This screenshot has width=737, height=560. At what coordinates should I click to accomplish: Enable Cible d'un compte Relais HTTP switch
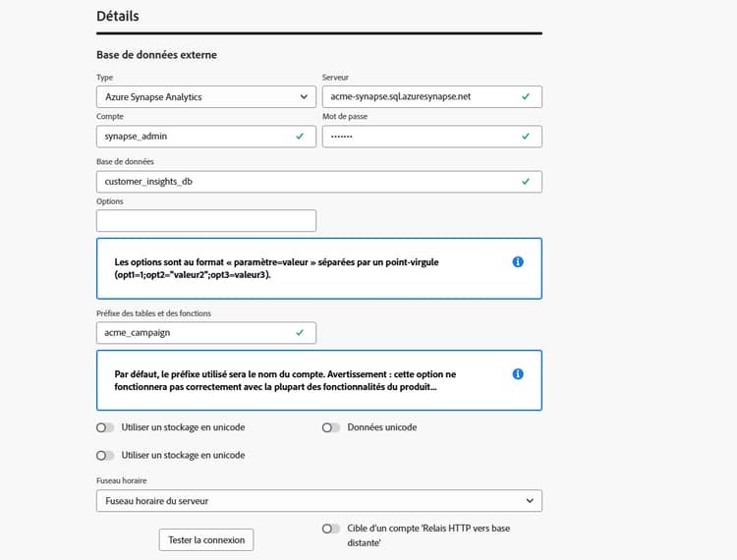click(331, 529)
